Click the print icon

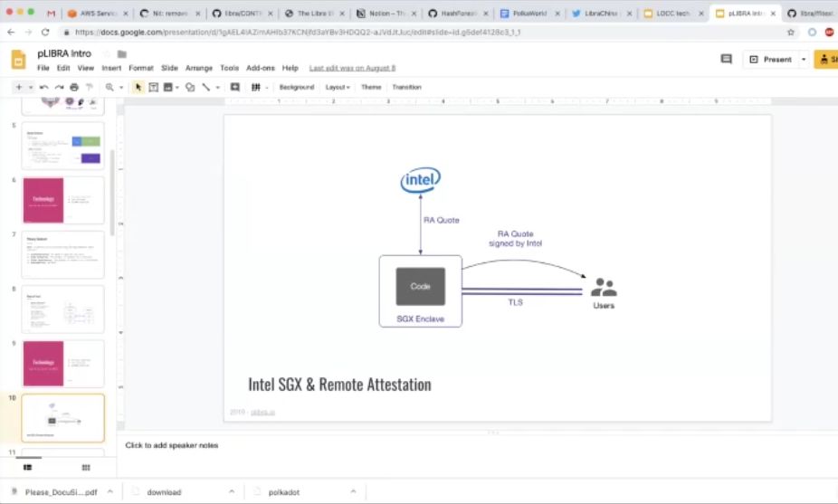pos(74,87)
